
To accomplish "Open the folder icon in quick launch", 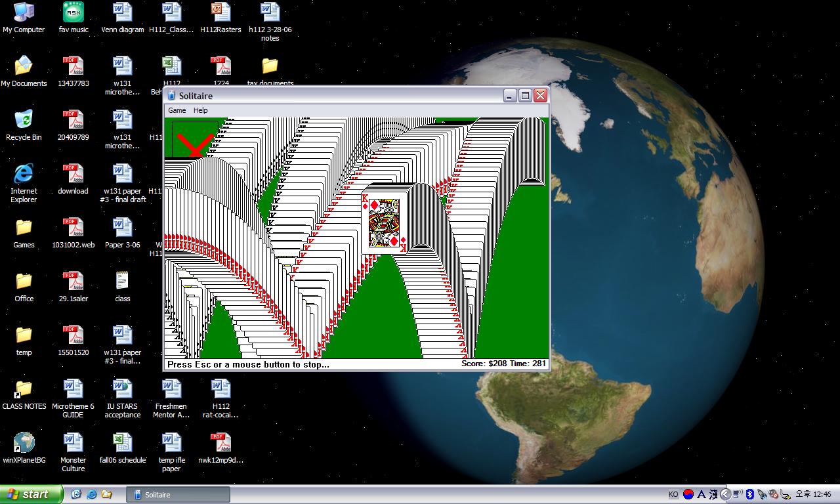I will coord(106,494).
